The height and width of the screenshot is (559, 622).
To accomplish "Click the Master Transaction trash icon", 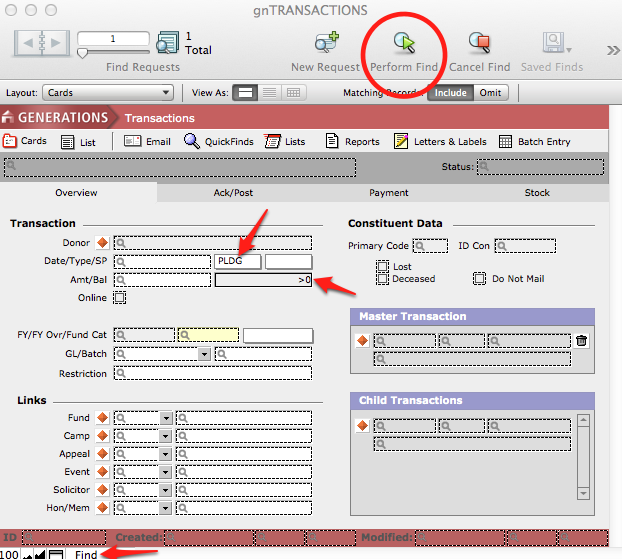I will (x=581, y=341).
